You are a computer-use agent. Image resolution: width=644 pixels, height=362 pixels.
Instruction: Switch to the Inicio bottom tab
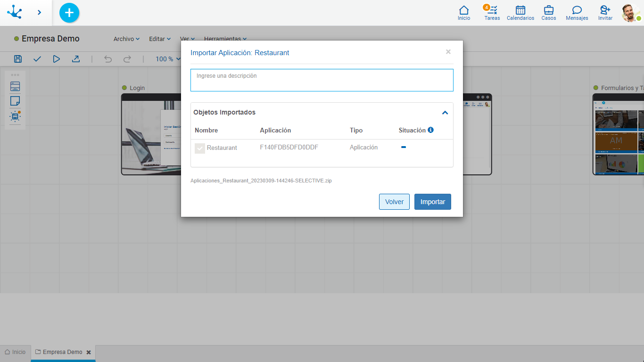[x=15, y=352]
